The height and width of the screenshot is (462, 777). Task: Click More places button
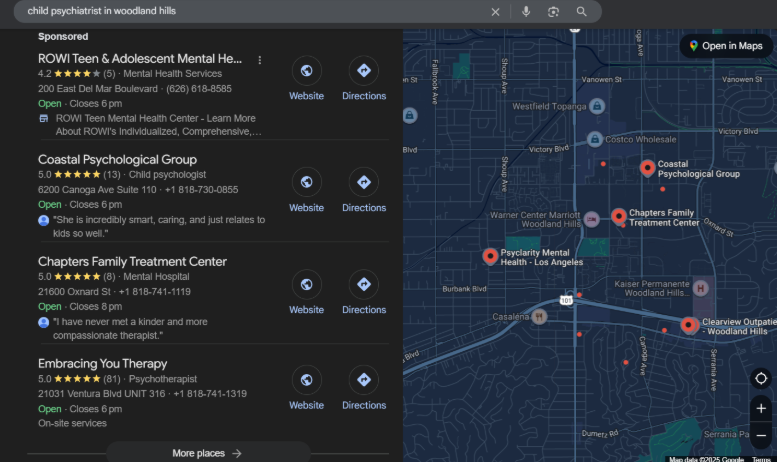tap(208, 453)
